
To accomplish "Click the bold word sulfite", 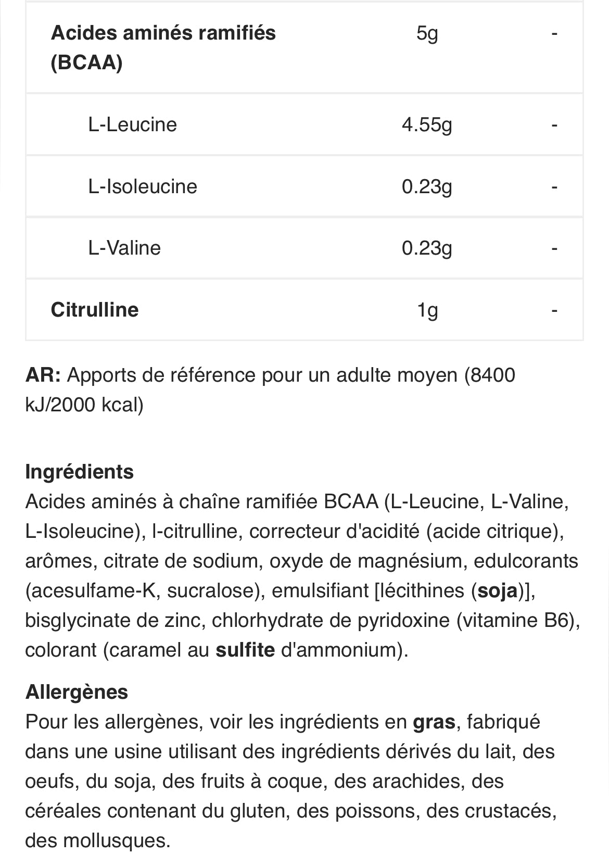I will 245,650.
